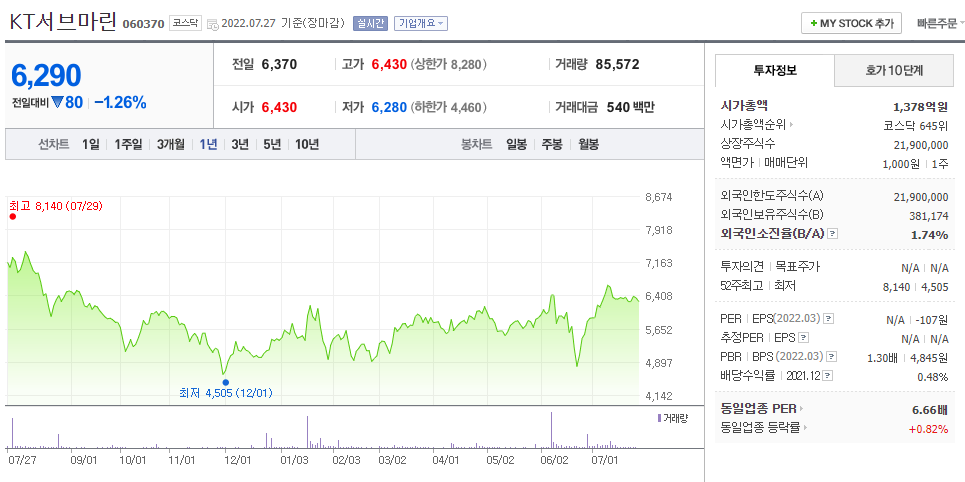Click the 거래량 legend color square
The width and height of the screenshot is (965, 482).
[x=660, y=418]
